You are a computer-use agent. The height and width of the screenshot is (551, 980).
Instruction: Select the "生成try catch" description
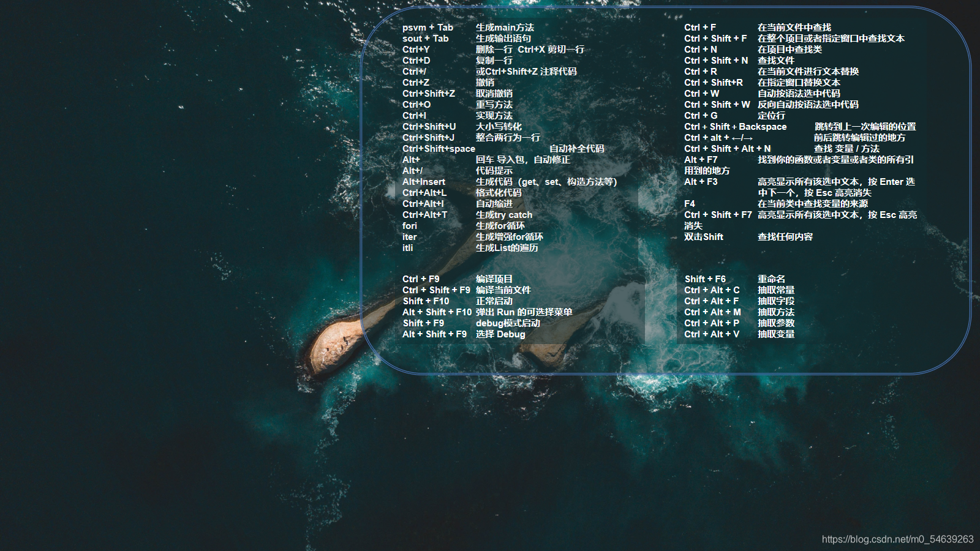504,215
